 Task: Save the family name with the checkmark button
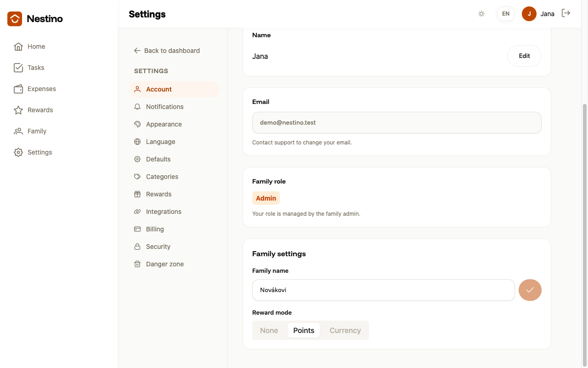[530, 290]
